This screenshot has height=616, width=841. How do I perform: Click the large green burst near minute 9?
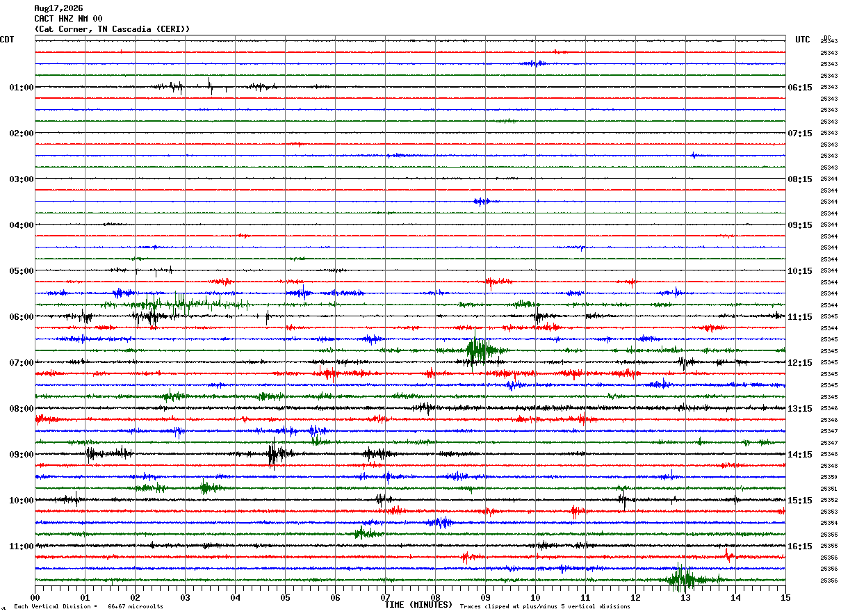(x=482, y=350)
